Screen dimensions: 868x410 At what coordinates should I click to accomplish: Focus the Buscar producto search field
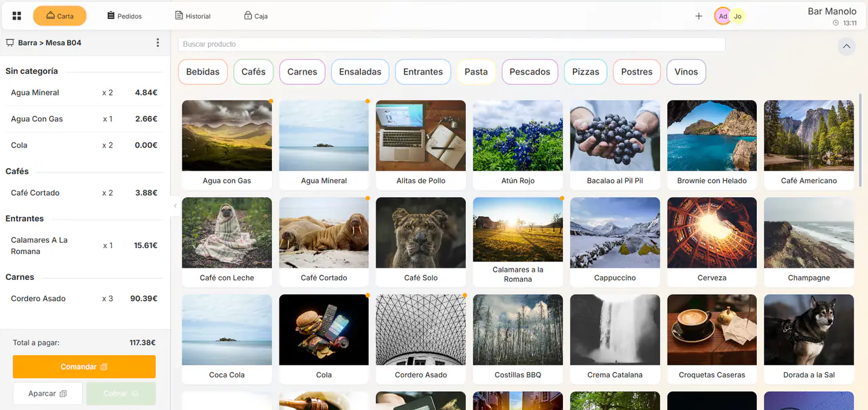[x=452, y=44]
